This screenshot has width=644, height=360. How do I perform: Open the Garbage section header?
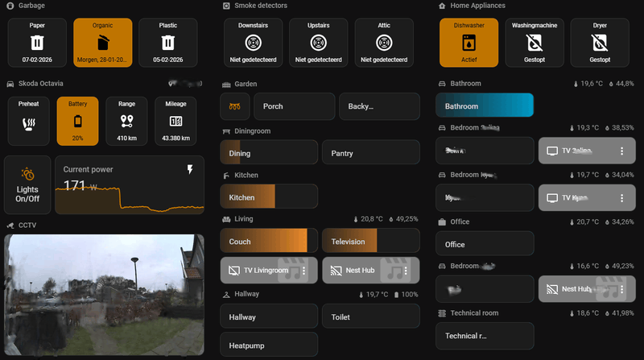click(31, 6)
